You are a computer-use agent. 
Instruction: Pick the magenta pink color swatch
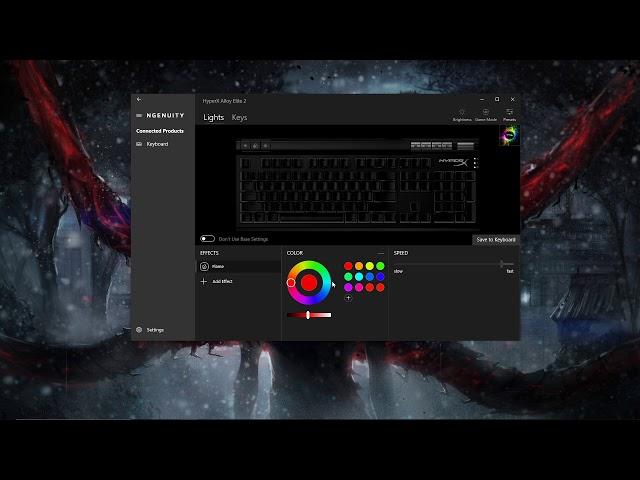359,287
